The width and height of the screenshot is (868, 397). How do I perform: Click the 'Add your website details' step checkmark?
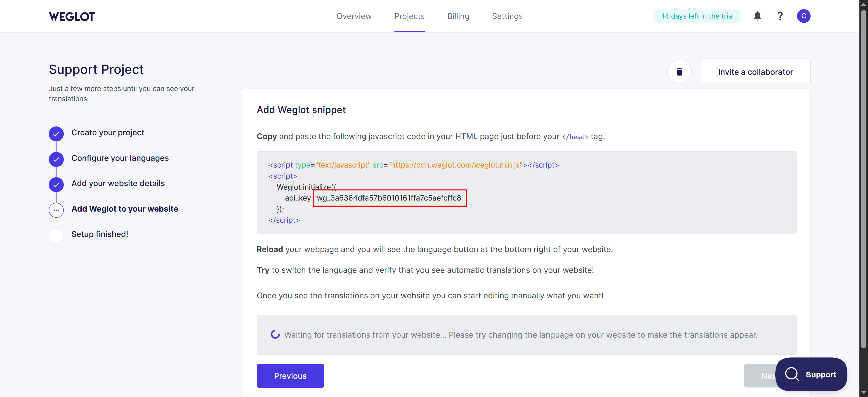(56, 184)
